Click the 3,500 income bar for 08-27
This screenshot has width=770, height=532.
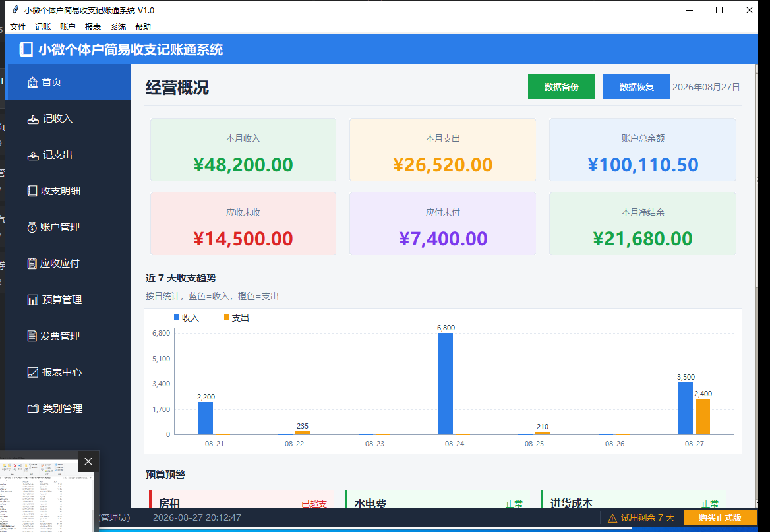coord(686,409)
